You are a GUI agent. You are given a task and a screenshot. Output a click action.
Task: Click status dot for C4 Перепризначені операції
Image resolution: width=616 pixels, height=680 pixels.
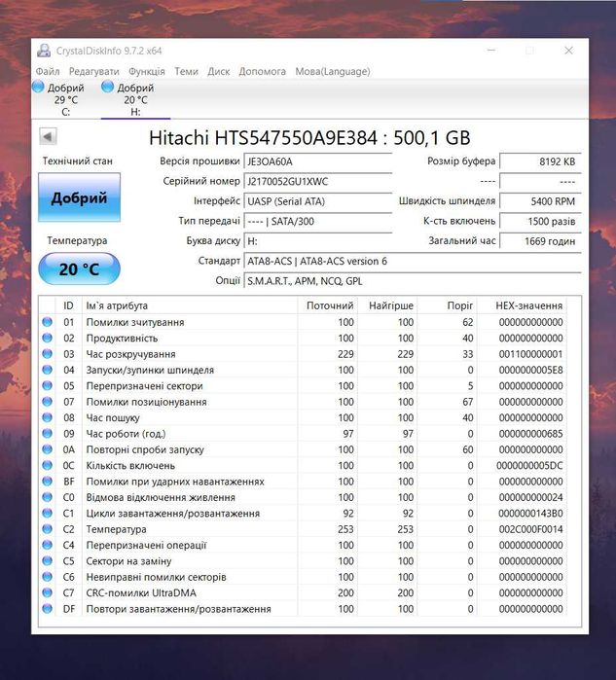coord(48,545)
